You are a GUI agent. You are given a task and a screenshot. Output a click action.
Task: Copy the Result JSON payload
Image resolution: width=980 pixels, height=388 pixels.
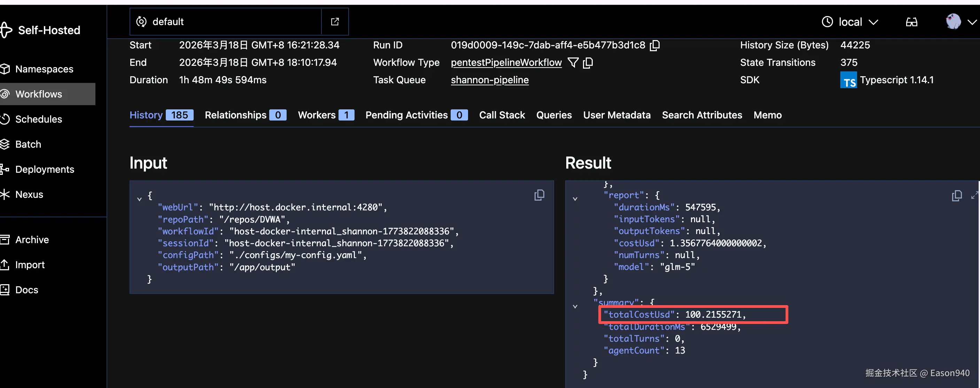coord(956,195)
